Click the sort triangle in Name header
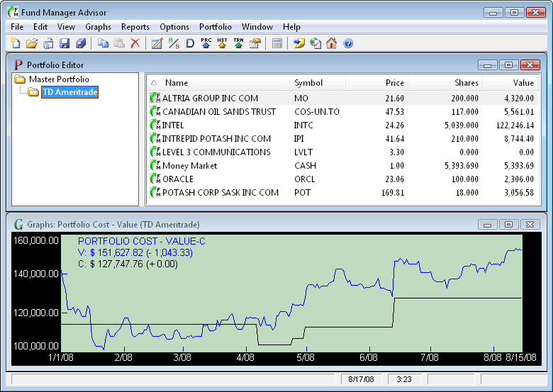 click(153, 83)
